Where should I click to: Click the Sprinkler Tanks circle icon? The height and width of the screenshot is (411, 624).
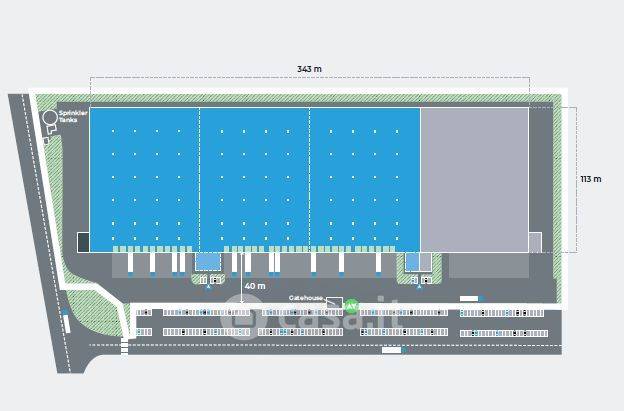coord(50,118)
